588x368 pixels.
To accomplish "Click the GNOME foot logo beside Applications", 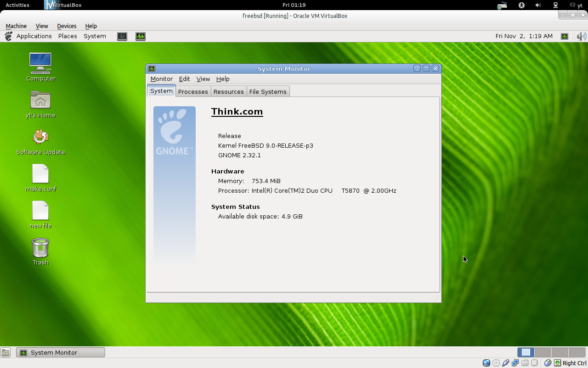I will (8, 36).
